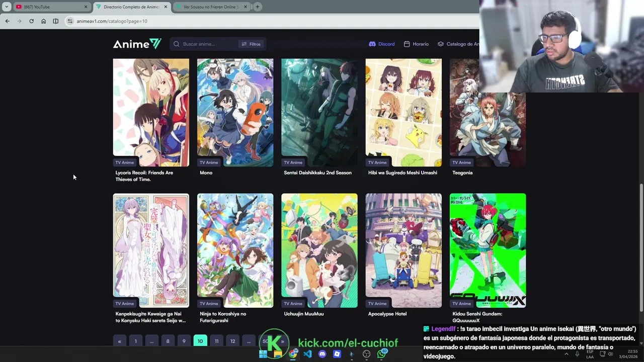The height and width of the screenshot is (362, 644).
Task: Open WhatsApp from the taskbar
Action: [x=382, y=354]
